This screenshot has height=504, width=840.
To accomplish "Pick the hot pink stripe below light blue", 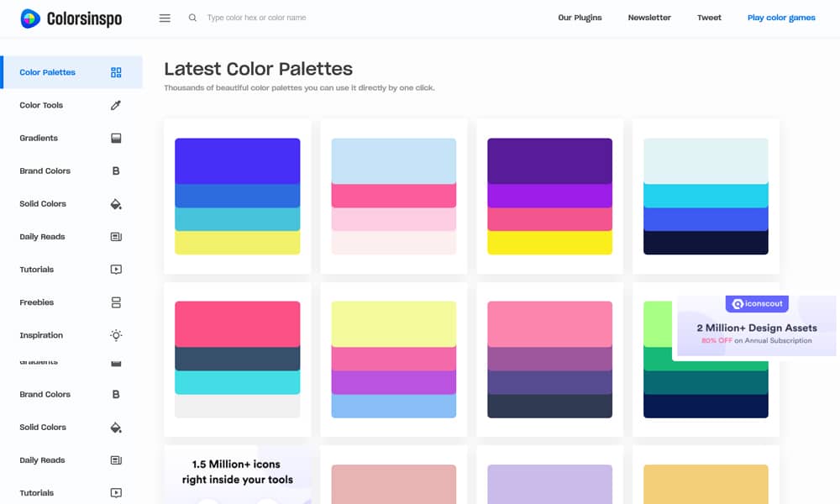I will [394, 196].
